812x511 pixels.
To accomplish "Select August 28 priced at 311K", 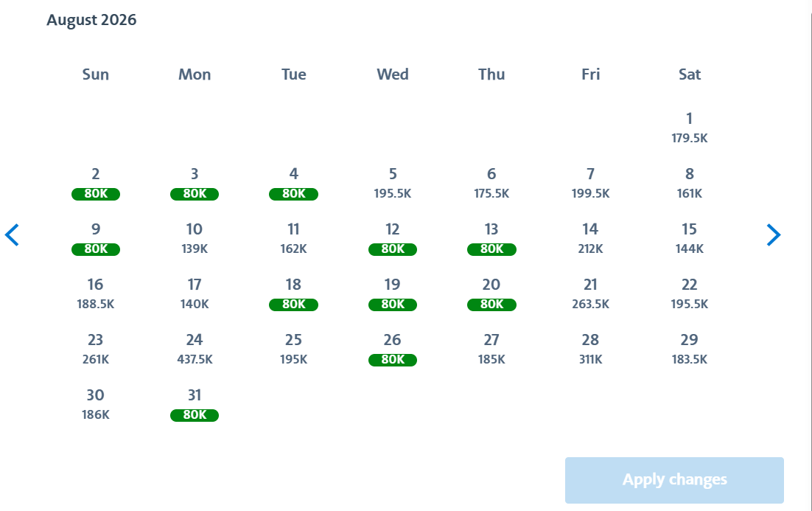I will pyautogui.click(x=590, y=349).
